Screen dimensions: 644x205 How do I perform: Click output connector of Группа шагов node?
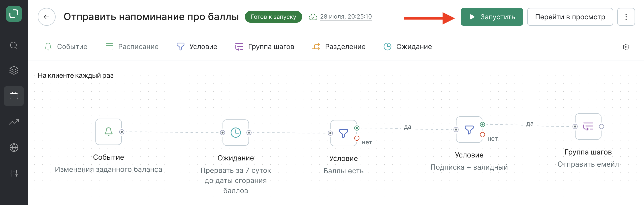[x=602, y=127]
